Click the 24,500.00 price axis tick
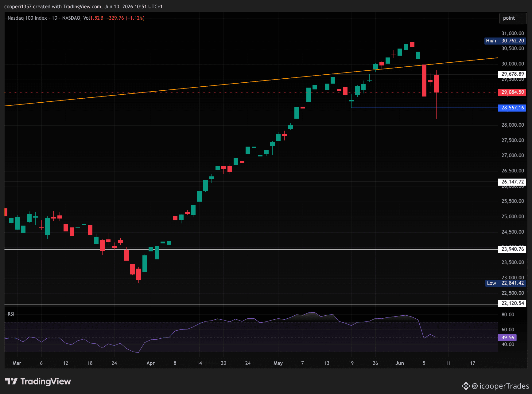 [x=513, y=232]
